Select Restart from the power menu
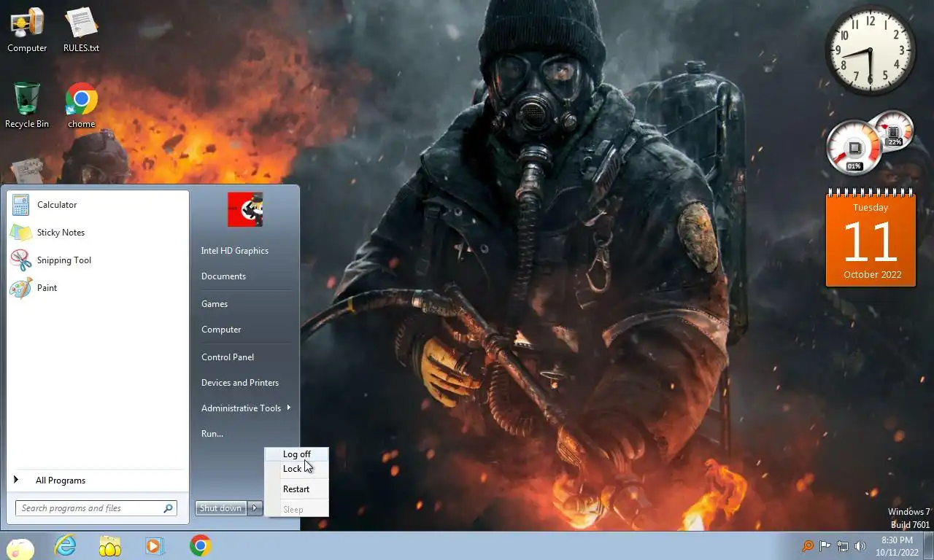934x560 pixels. [296, 489]
